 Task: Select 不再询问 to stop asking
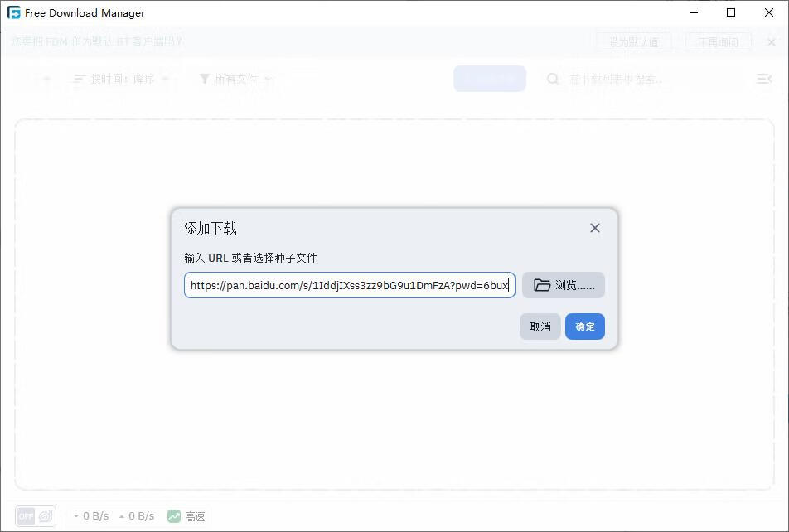(718, 41)
